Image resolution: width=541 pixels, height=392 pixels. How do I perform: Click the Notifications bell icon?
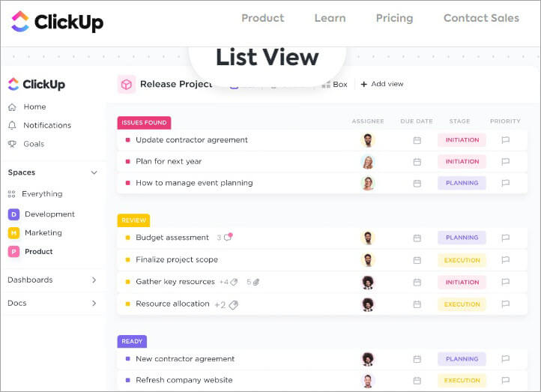point(12,125)
